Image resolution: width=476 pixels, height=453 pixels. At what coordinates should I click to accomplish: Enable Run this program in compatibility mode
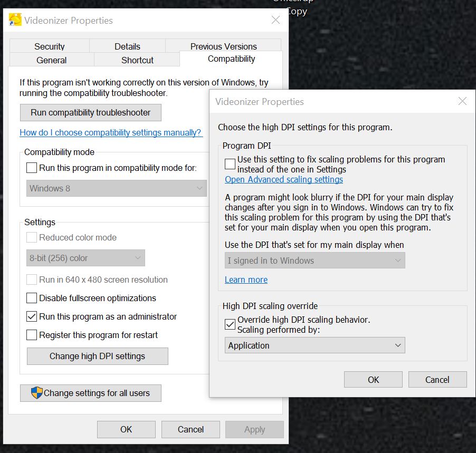pos(32,168)
